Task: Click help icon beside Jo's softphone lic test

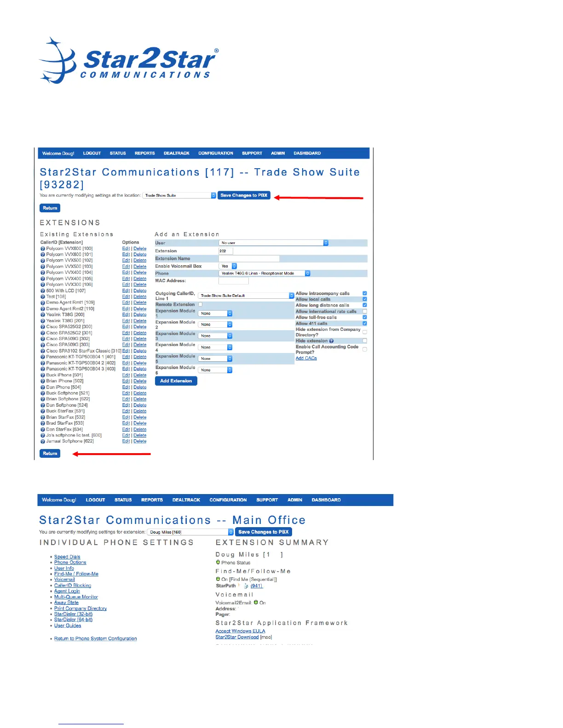Action: 43,435
